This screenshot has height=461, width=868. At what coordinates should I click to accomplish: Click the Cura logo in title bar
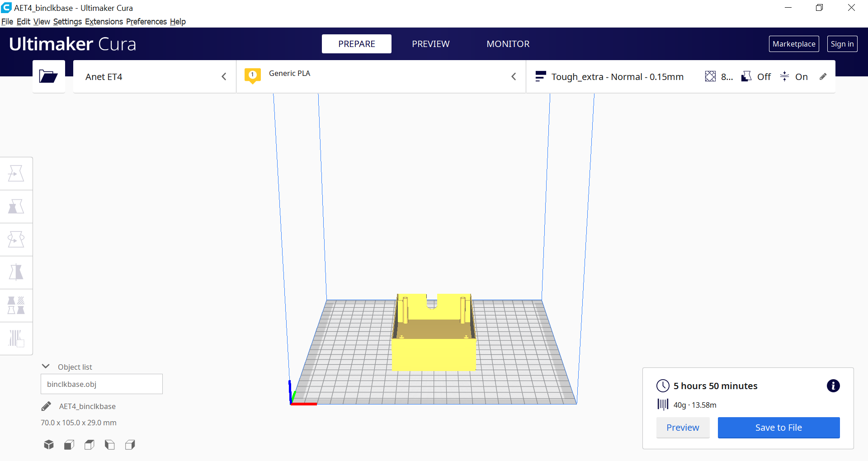point(6,8)
